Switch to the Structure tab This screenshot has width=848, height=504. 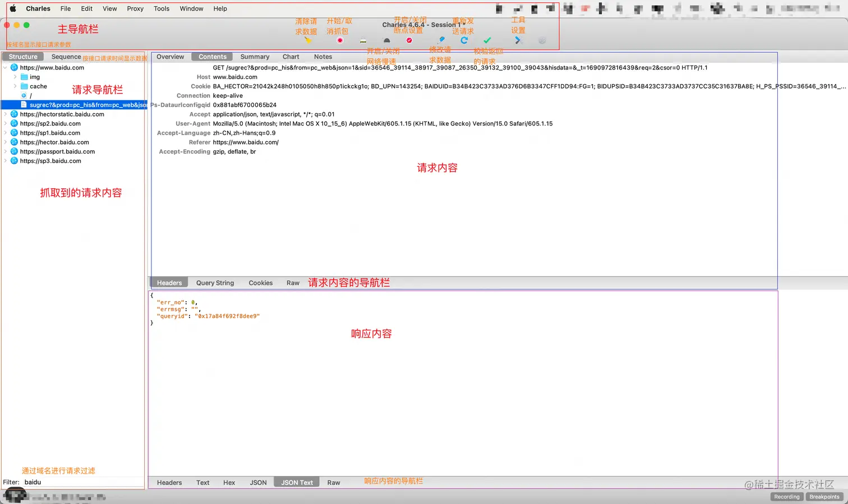pos(23,57)
